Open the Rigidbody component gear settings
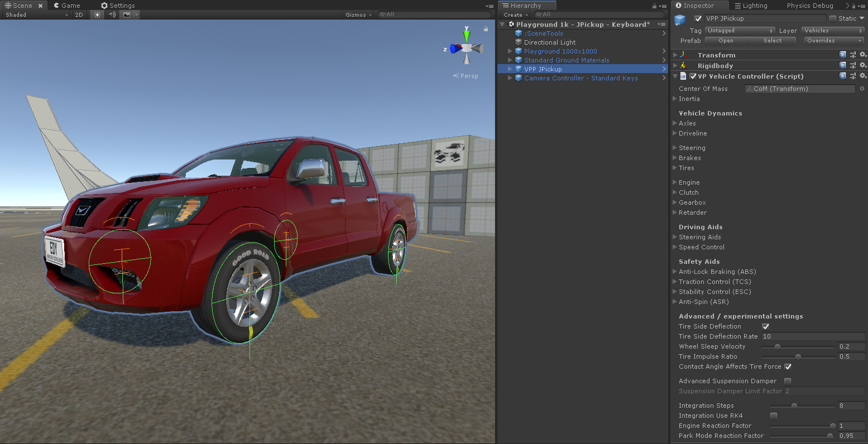 862,65
